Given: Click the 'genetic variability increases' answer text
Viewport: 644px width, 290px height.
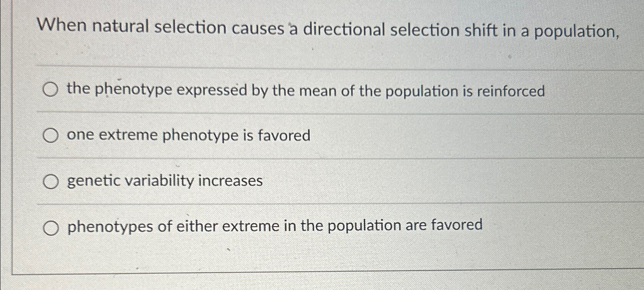Looking at the screenshot, I should (x=164, y=181).
